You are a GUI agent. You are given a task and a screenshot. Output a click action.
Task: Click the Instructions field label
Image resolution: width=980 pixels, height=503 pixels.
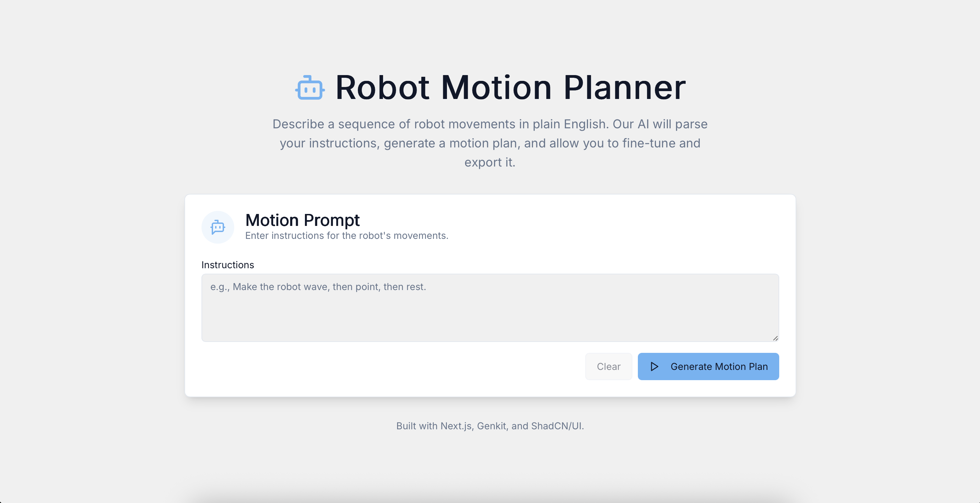point(227,264)
